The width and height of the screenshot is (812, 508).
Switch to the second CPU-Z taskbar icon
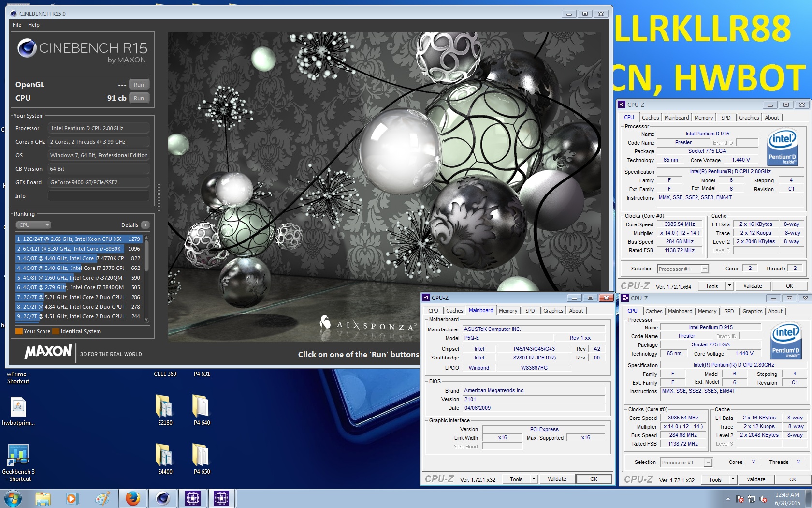[221, 498]
